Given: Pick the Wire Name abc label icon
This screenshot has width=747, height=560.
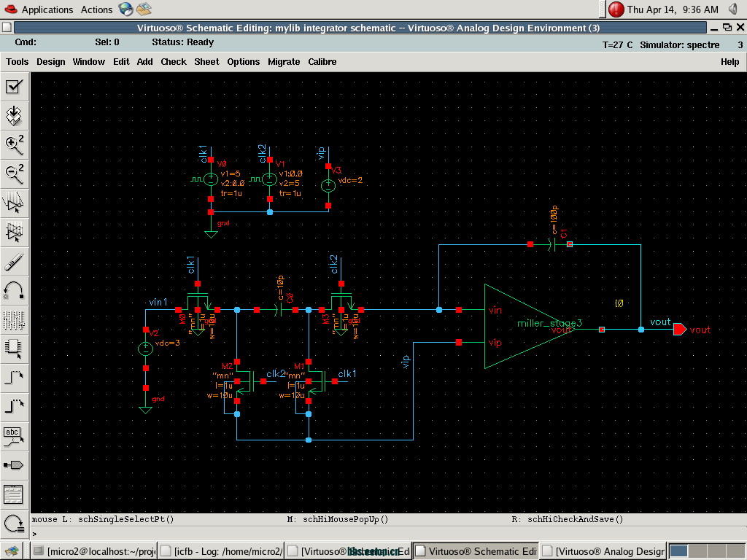Looking at the screenshot, I should point(15,436).
